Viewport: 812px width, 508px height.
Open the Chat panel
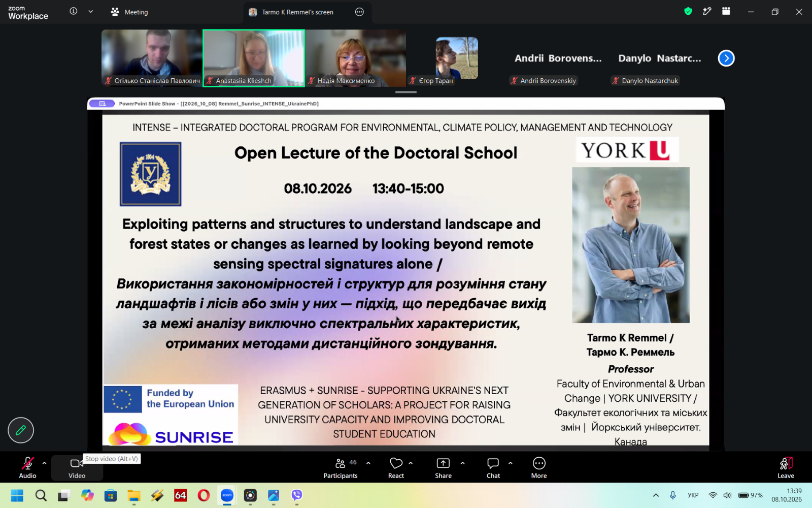[x=493, y=467]
